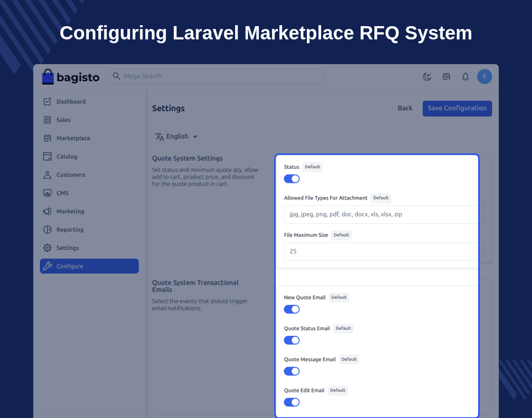Image resolution: width=532 pixels, height=418 pixels.
Task: Click the Allowed File Types input field
Action: coord(381,214)
